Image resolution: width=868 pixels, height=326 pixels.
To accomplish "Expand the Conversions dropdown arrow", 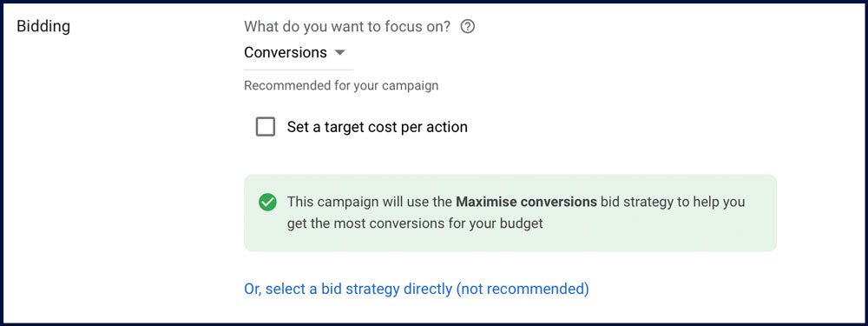I will 340,53.
